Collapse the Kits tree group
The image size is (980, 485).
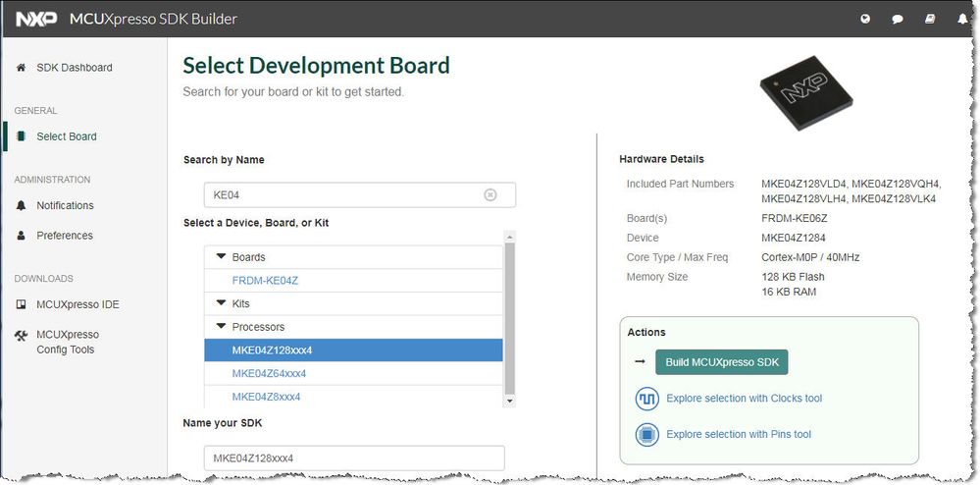(x=222, y=303)
